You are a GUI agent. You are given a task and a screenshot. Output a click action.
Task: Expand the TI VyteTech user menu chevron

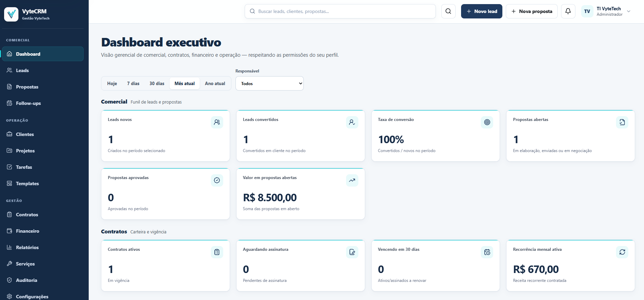(629, 11)
